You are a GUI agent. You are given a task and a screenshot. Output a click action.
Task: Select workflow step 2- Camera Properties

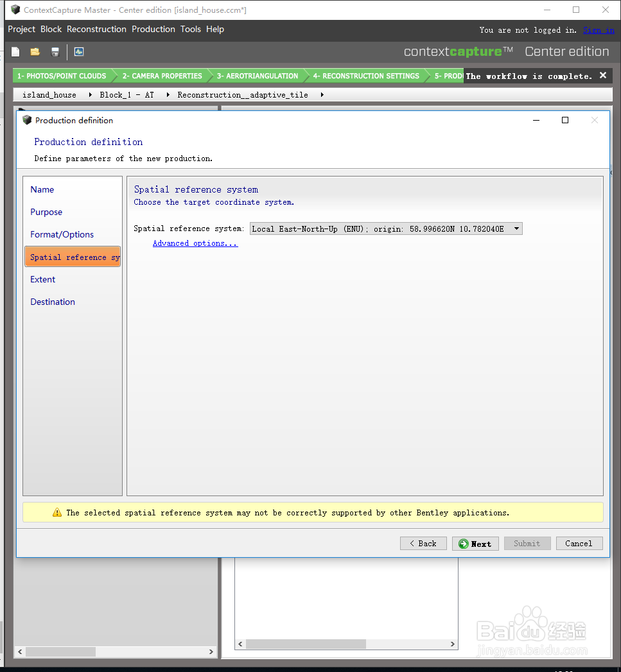162,76
